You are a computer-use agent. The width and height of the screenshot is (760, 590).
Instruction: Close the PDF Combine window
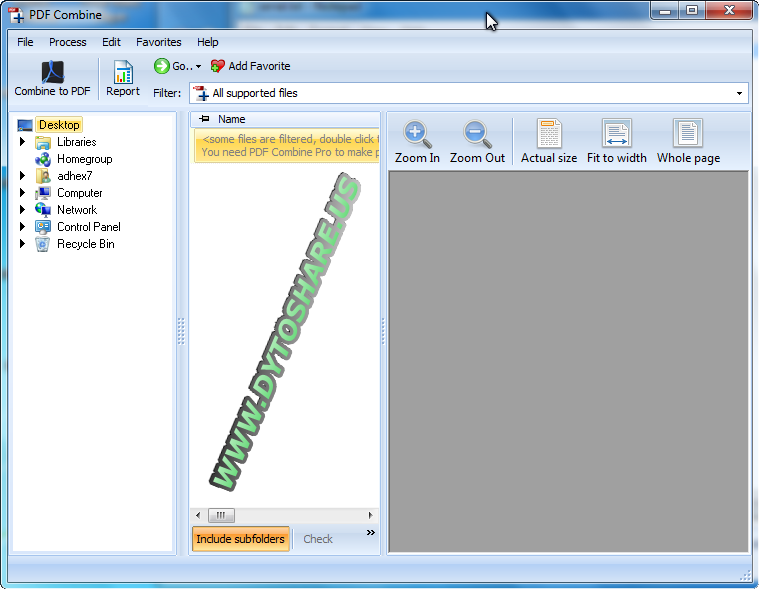(729, 11)
